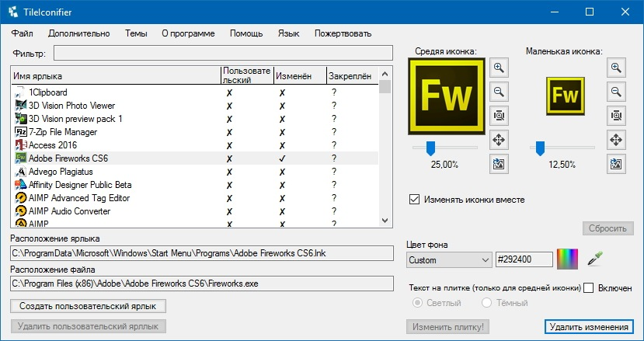The height and width of the screenshot is (341, 644).
Task: Enable tile text 'Включен' checkbox
Action: coord(589,287)
